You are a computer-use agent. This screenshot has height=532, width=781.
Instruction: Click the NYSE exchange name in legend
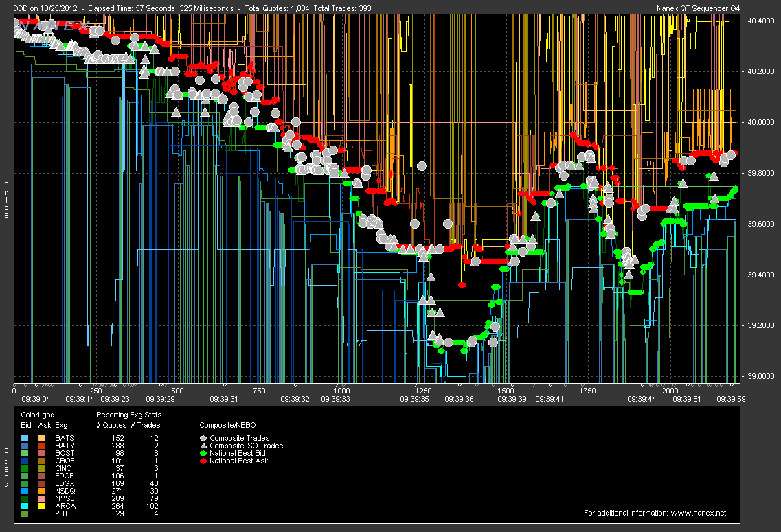pos(65,498)
